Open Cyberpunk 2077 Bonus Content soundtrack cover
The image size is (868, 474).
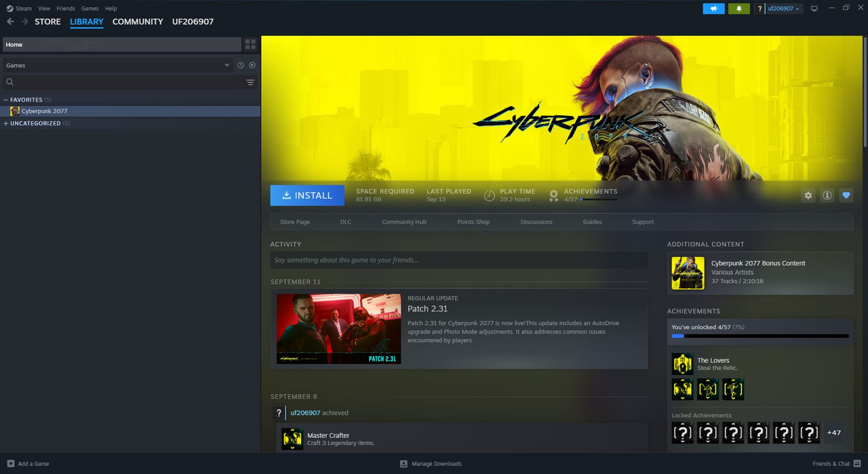688,273
